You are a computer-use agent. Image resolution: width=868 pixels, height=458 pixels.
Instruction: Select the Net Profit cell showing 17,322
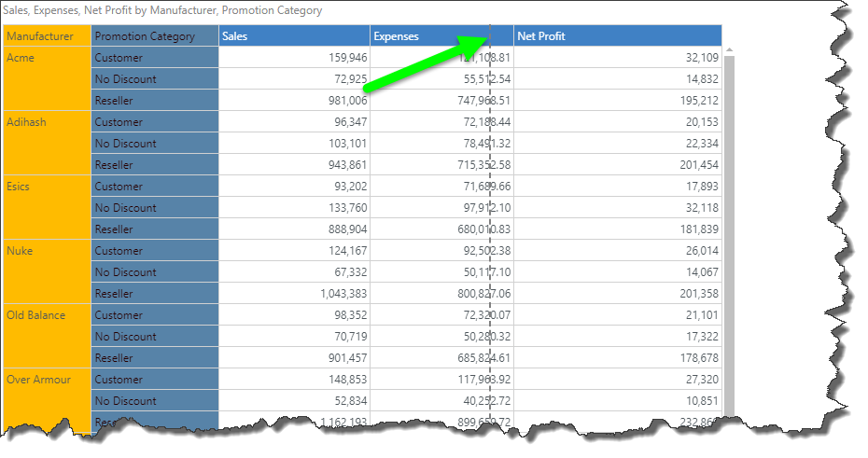tap(617, 337)
